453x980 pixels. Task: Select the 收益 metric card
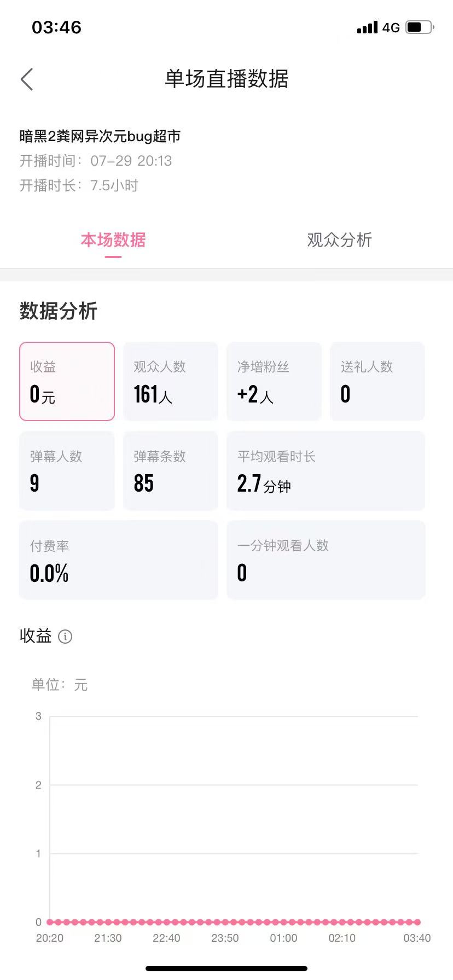click(67, 381)
